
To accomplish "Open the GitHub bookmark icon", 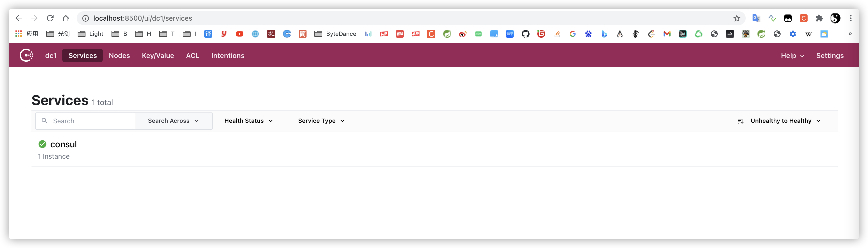I will (x=525, y=34).
